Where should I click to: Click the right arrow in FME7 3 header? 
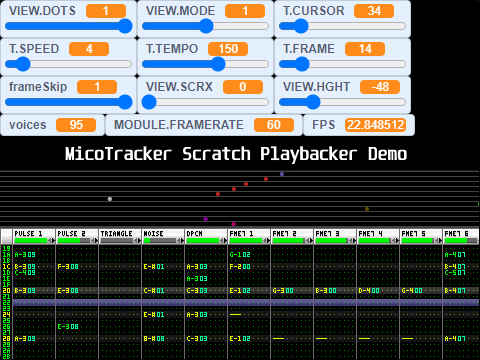354,240
